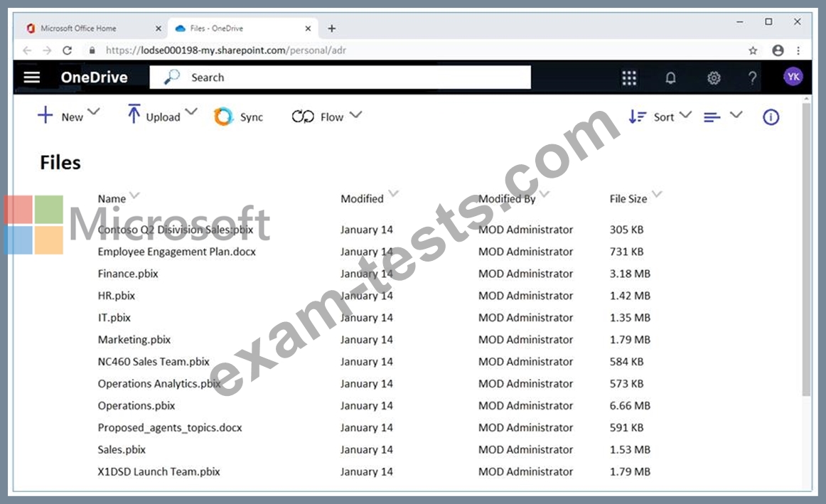The width and height of the screenshot is (826, 504).
Task: Expand the Upload dropdown
Action: tap(191, 112)
